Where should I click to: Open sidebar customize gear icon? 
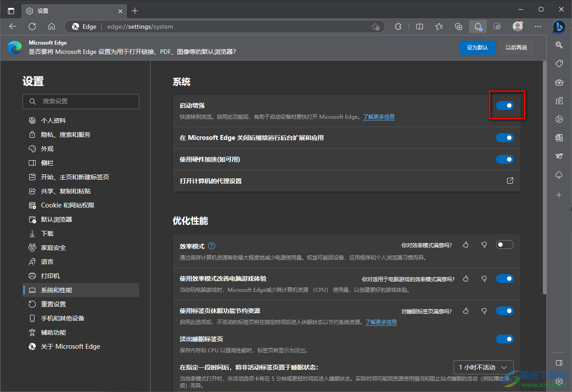point(559,381)
